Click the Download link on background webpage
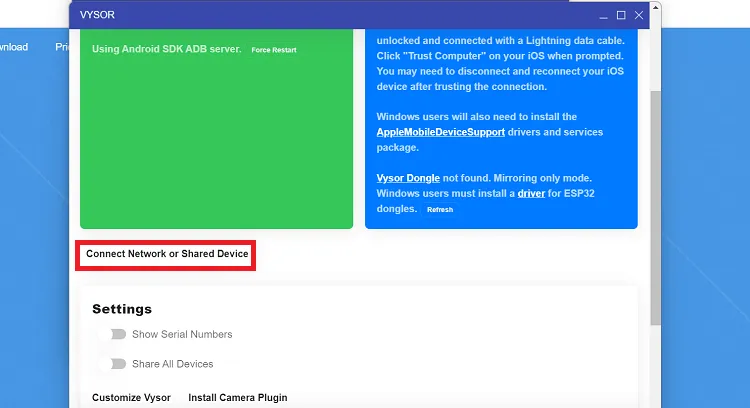Image resolution: width=750 pixels, height=408 pixels. [14, 47]
